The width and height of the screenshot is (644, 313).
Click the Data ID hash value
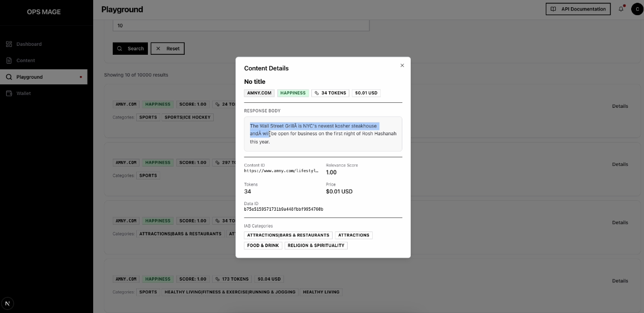pos(283,210)
